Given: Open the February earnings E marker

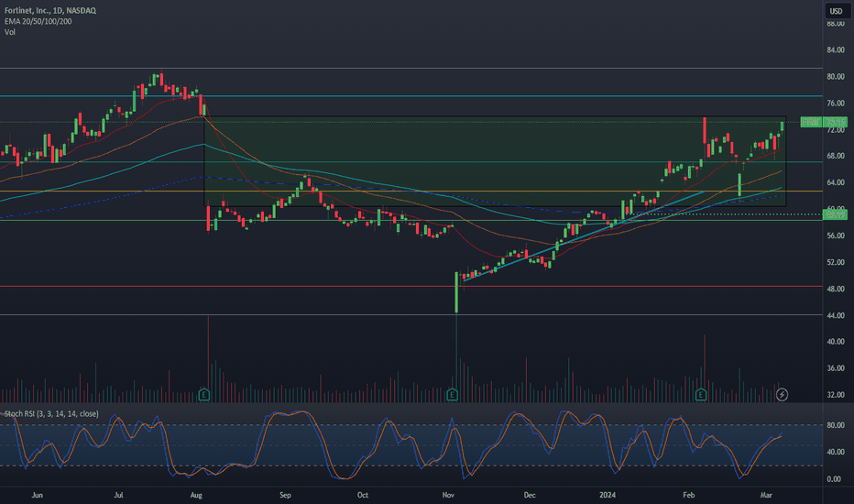Looking at the screenshot, I should pos(701,394).
